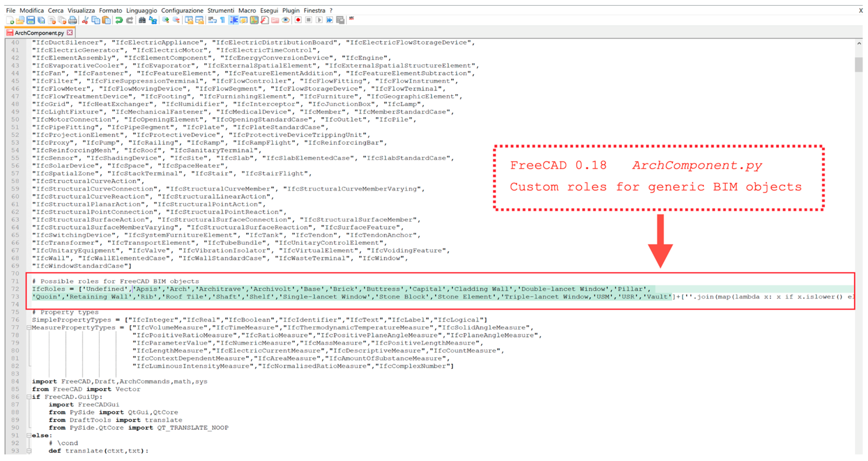Click the Print toolbar icon

click(72, 20)
